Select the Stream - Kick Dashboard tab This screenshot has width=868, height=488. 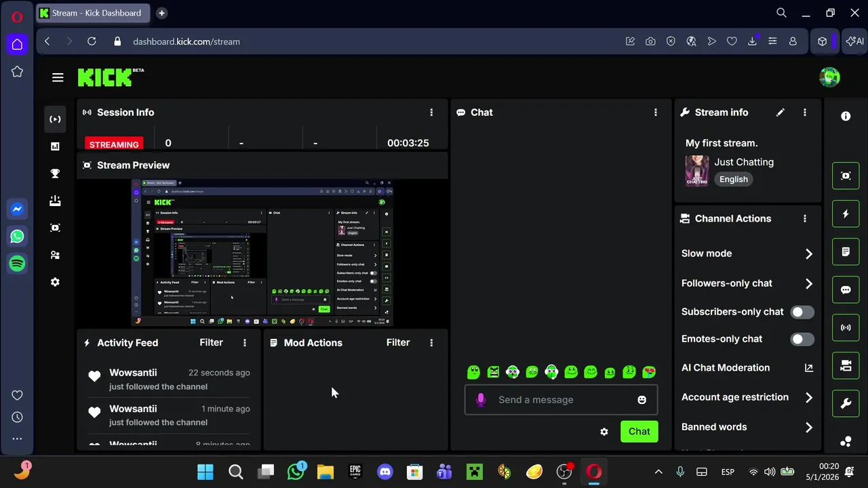coord(94,13)
